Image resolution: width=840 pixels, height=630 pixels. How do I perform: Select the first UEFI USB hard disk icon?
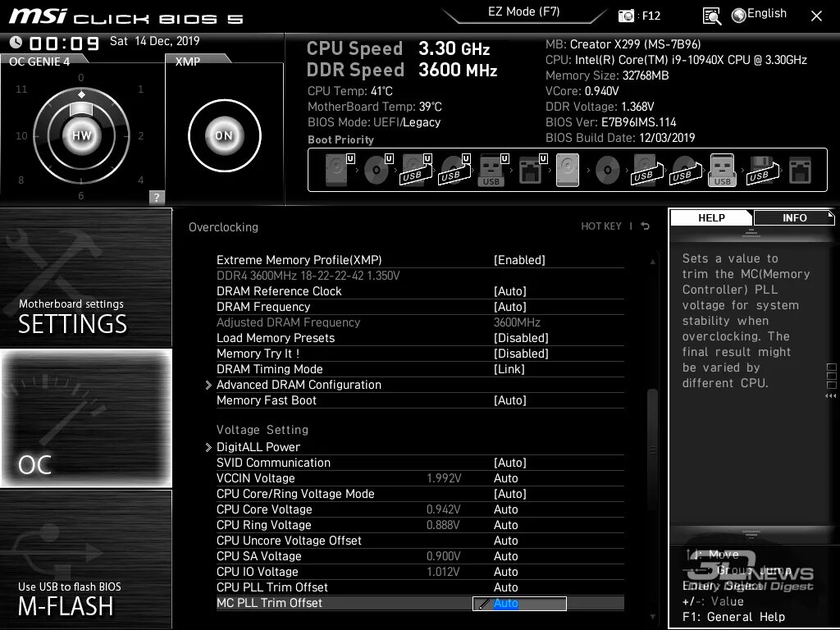(417, 170)
